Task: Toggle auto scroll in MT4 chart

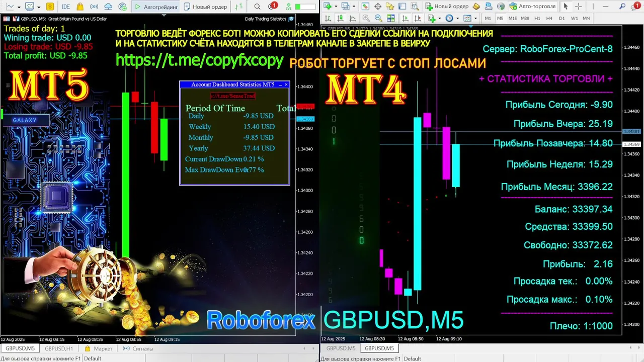Action: pos(405,18)
